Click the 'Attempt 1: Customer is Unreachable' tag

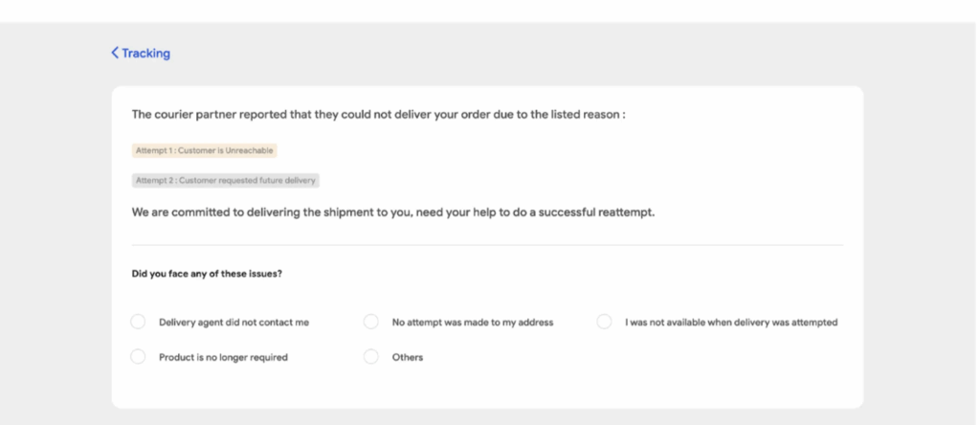(x=204, y=150)
